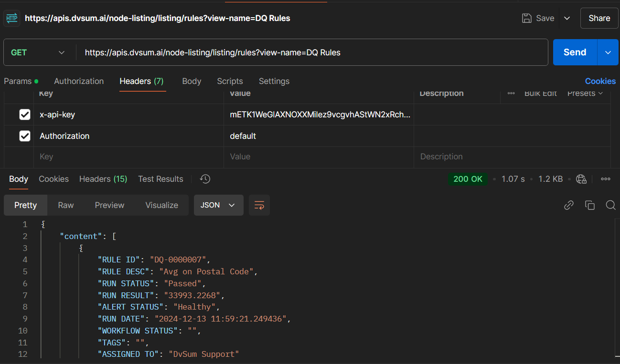The image size is (620, 364).
Task: Open the GET method dropdown
Action: [38, 52]
